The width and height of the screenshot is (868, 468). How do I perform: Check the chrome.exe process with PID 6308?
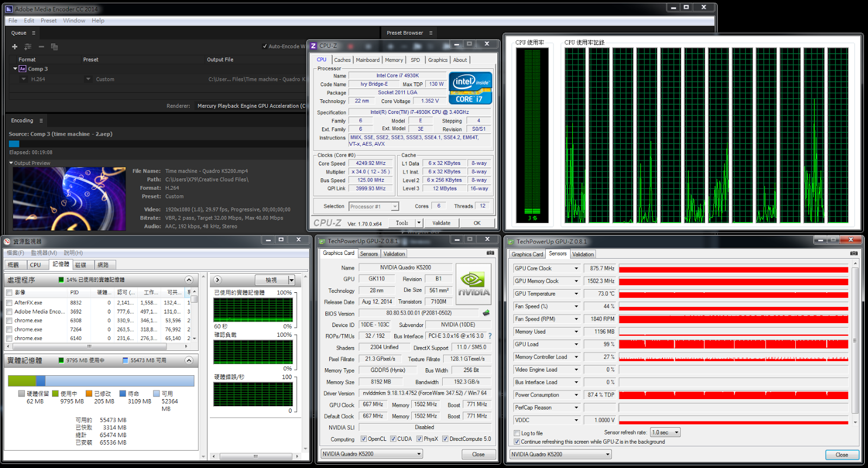click(x=9, y=320)
